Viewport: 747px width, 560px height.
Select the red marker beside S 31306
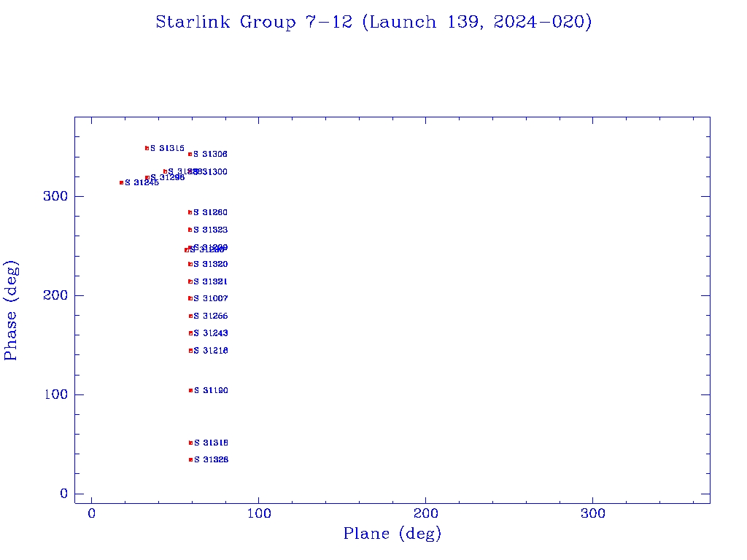pos(190,154)
